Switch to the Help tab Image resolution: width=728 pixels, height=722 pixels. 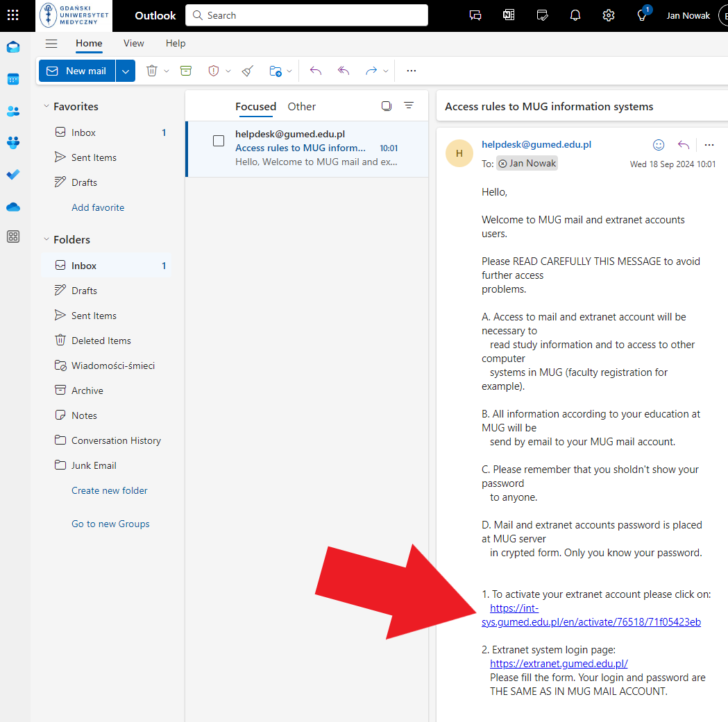tap(176, 43)
